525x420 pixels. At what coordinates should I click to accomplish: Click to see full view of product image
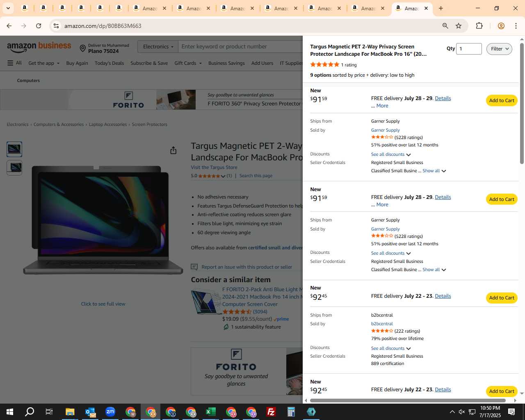point(103,304)
